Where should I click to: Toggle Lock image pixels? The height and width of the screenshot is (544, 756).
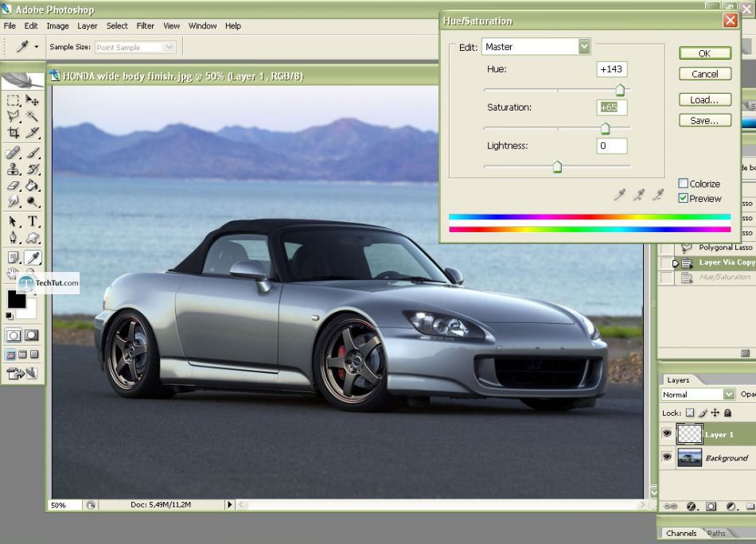[703, 413]
